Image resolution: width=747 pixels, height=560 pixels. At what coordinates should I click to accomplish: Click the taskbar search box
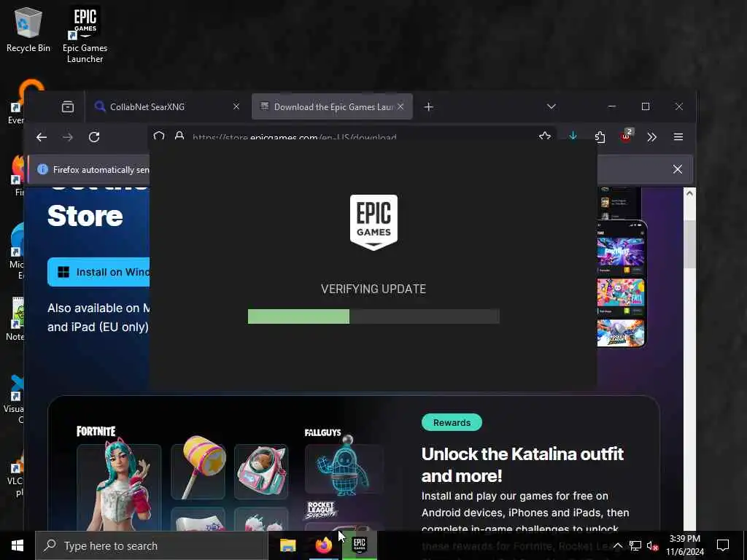coord(152,545)
